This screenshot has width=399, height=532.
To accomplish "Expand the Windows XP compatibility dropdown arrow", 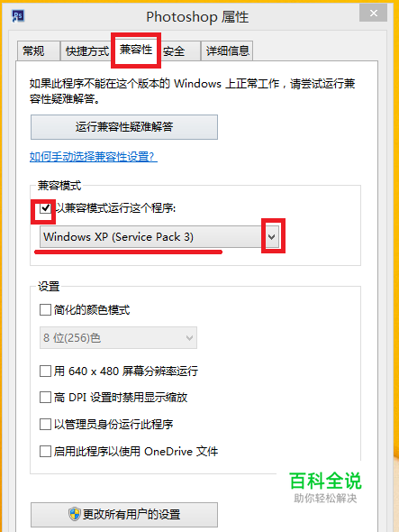I will click(271, 237).
